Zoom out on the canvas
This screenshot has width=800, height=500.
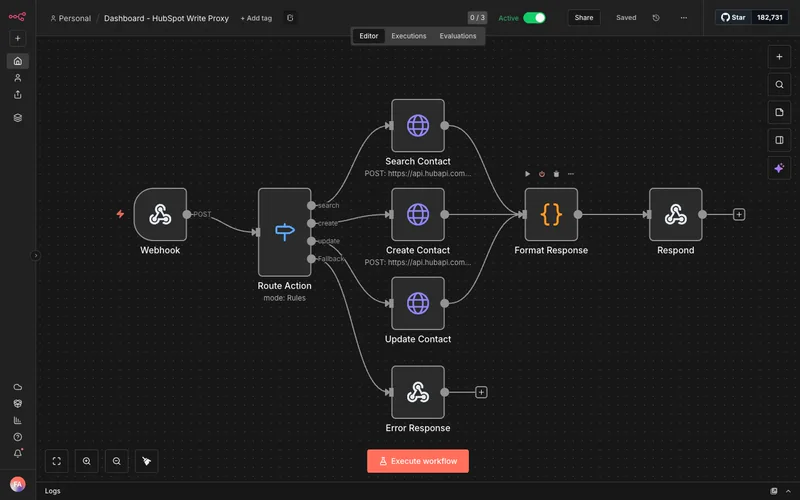pyautogui.click(x=117, y=461)
